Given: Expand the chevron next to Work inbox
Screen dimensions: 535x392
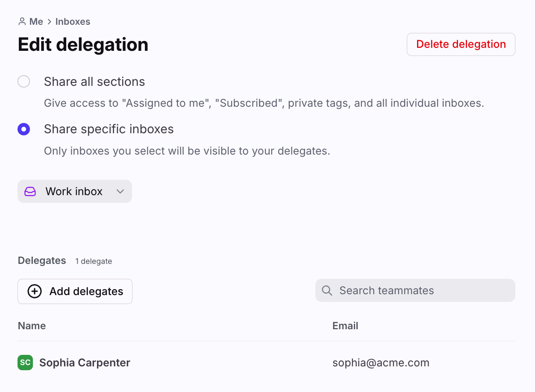Looking at the screenshot, I should click(120, 191).
